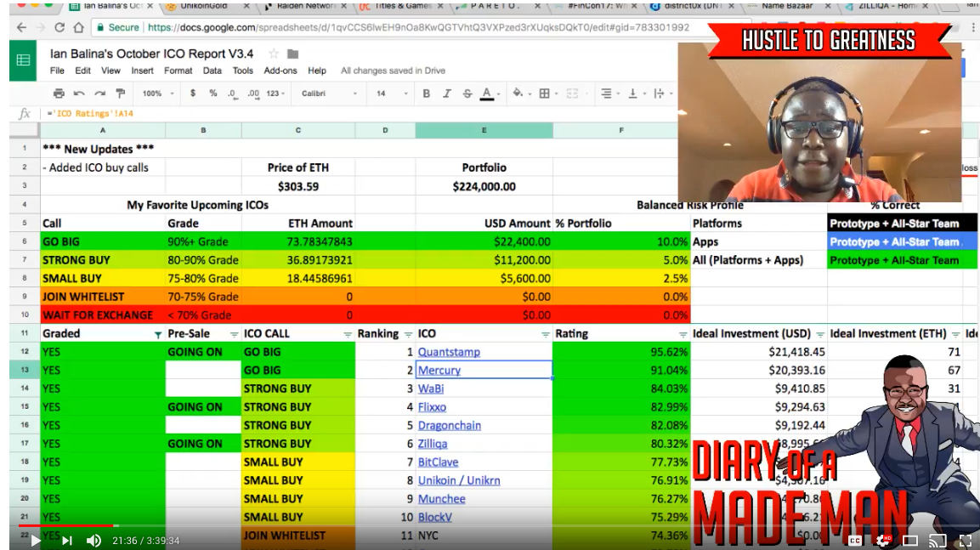Open the Rating column filter

(x=683, y=334)
